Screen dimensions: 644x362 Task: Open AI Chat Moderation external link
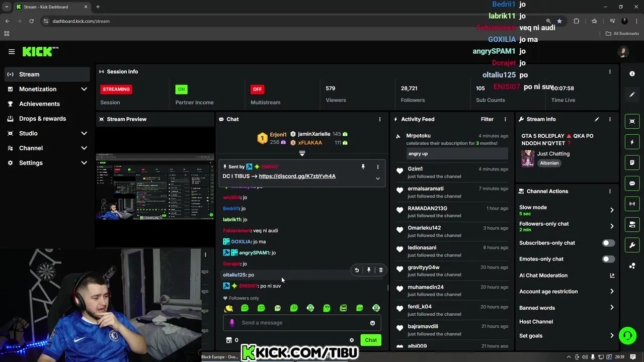[612, 276]
